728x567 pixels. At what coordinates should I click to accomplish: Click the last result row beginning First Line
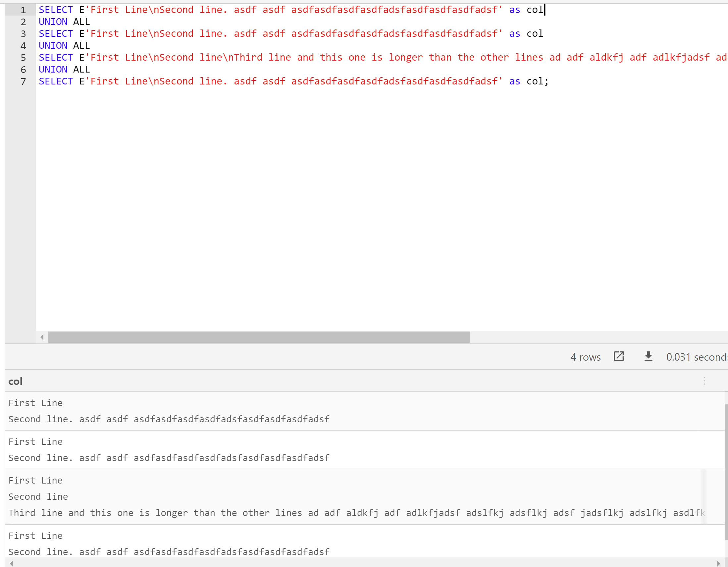click(167, 543)
